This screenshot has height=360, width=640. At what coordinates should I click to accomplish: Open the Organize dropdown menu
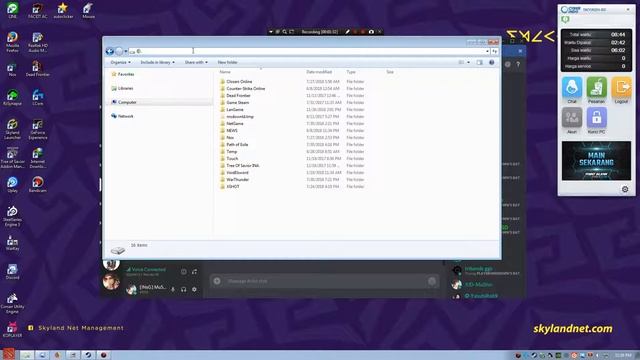click(x=120, y=62)
